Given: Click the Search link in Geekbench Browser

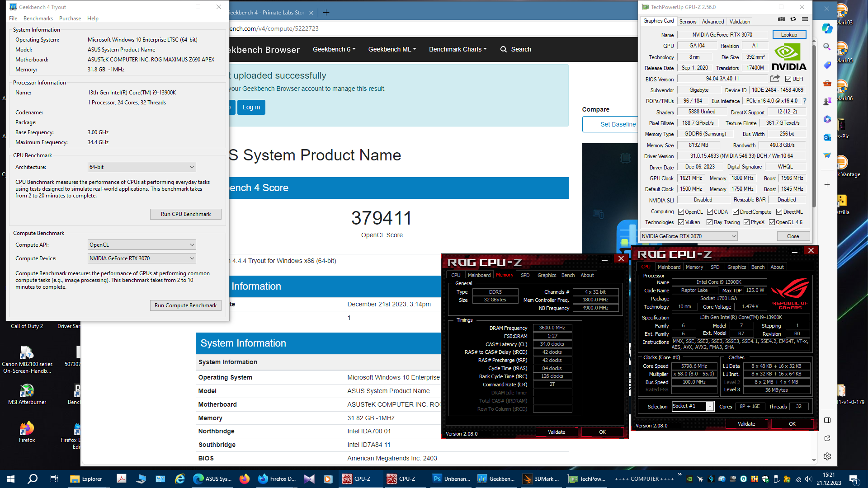Looking at the screenshot, I should point(516,49).
